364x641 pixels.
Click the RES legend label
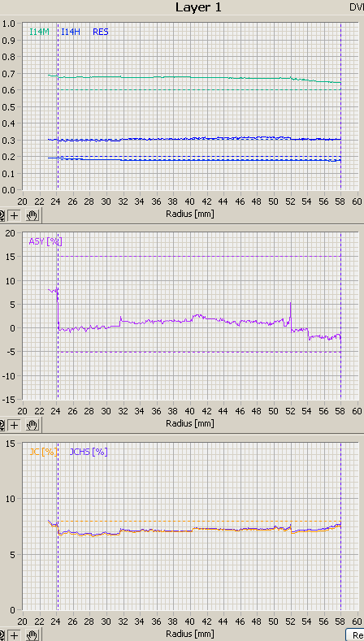click(101, 32)
